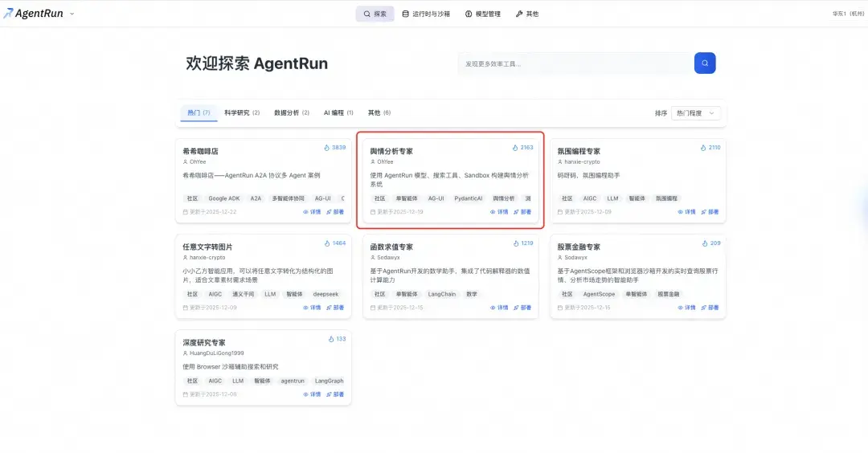Focus the 发现更多效率工具 search field
The width and height of the screenshot is (868, 453).
coord(575,63)
